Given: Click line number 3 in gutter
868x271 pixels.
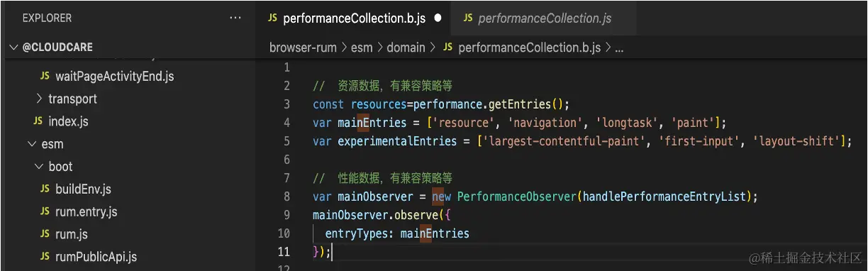Looking at the screenshot, I should pyautogui.click(x=286, y=104).
